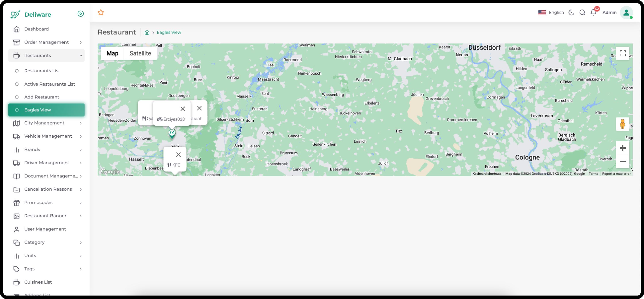This screenshot has width=644, height=299.
Task: Select the Street View pegman
Action: [x=623, y=124]
